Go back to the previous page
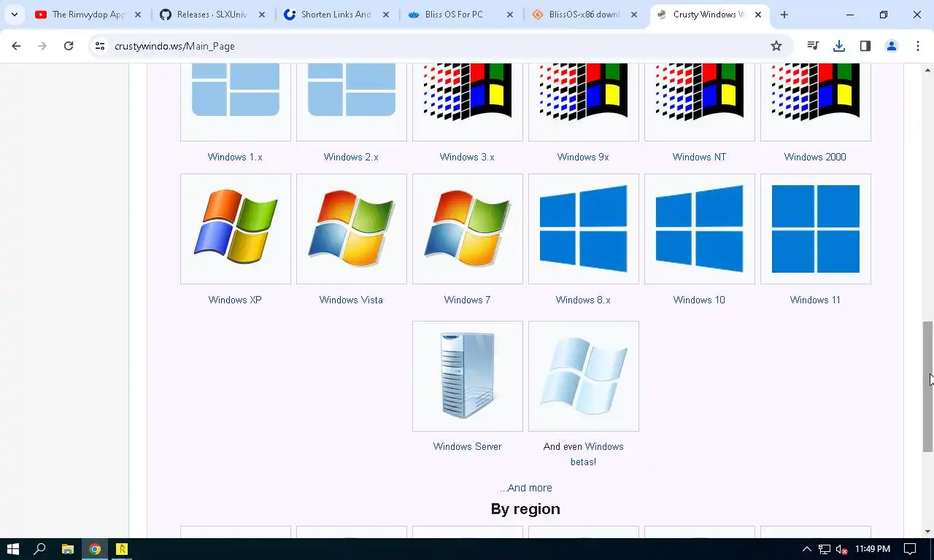 coord(16,46)
